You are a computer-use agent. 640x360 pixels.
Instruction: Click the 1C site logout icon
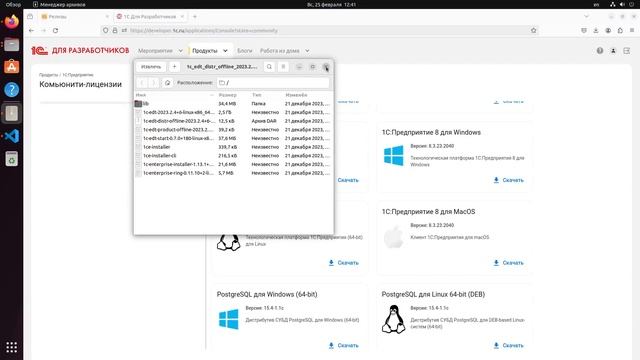(627, 51)
